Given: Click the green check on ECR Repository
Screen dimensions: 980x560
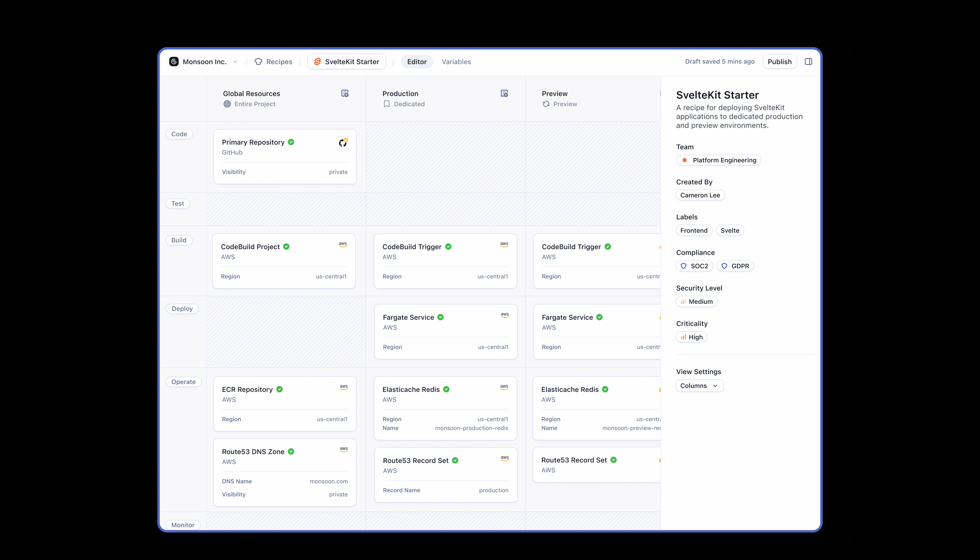Looking at the screenshot, I should click(280, 389).
